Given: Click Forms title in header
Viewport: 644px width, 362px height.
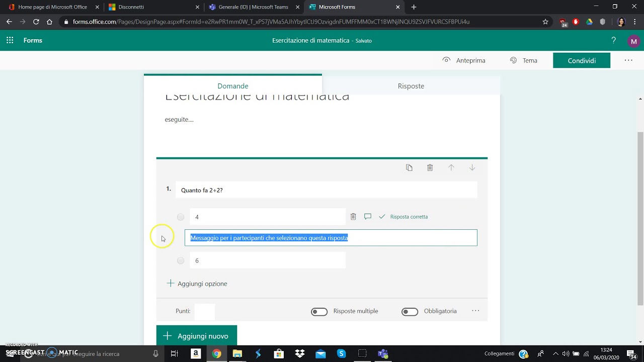Looking at the screenshot, I should (x=33, y=40).
